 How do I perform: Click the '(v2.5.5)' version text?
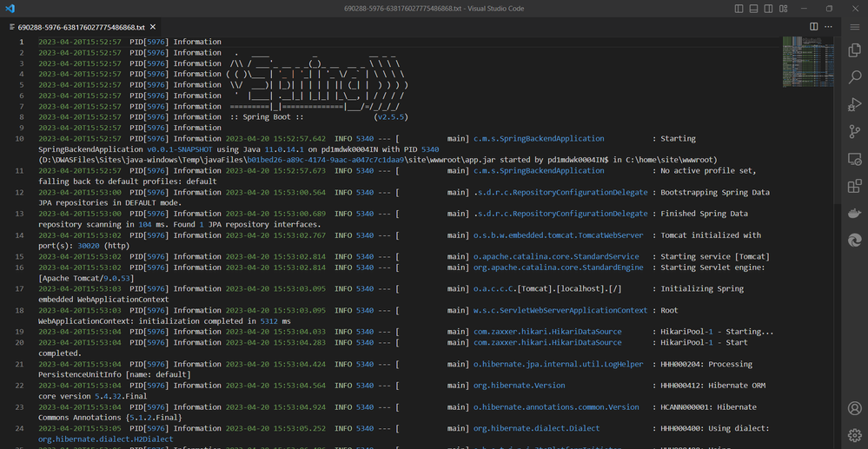click(391, 117)
